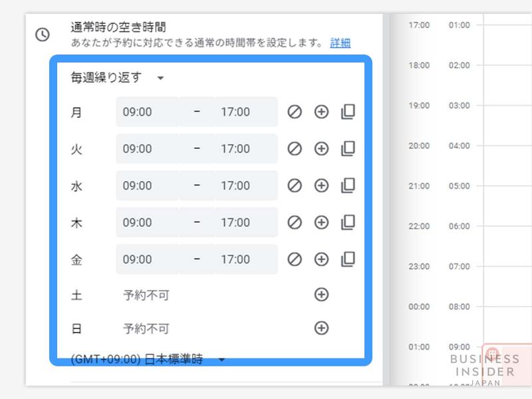The image size is (532, 399).
Task: Copy Thursday (木) hours to other days
Action: (348, 223)
